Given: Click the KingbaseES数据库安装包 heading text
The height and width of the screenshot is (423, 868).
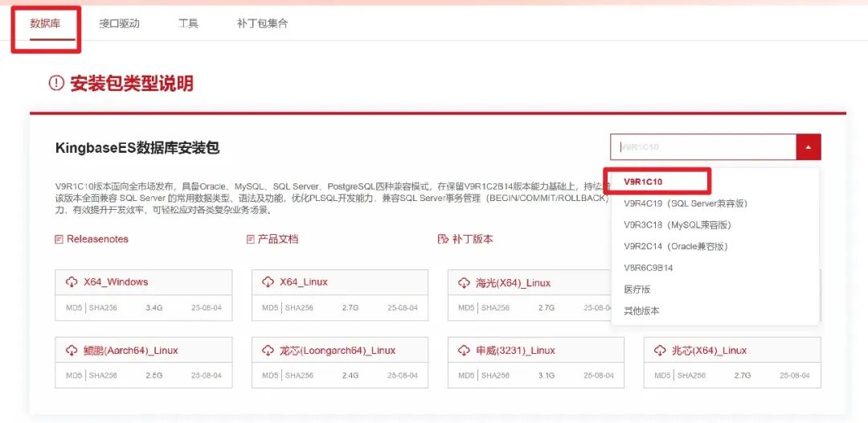Looking at the screenshot, I should 137,148.
